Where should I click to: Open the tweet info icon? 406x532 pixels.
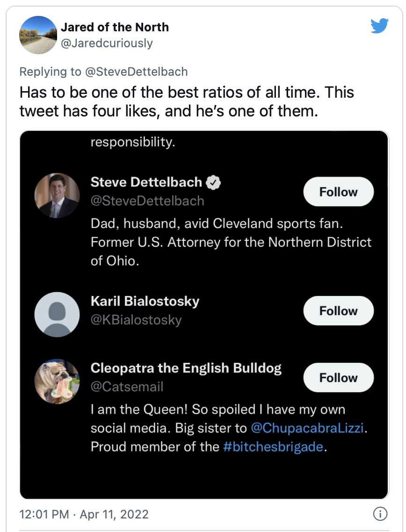click(380, 515)
